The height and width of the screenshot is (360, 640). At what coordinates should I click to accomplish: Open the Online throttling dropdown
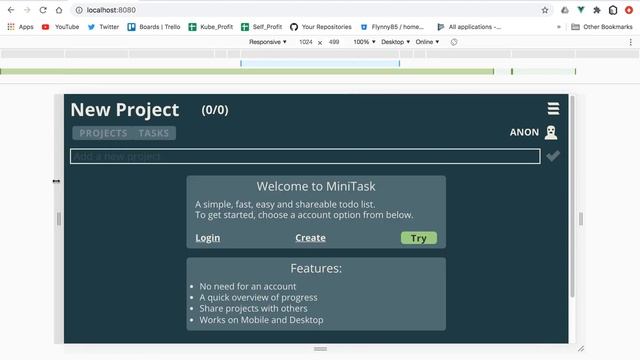(x=427, y=42)
